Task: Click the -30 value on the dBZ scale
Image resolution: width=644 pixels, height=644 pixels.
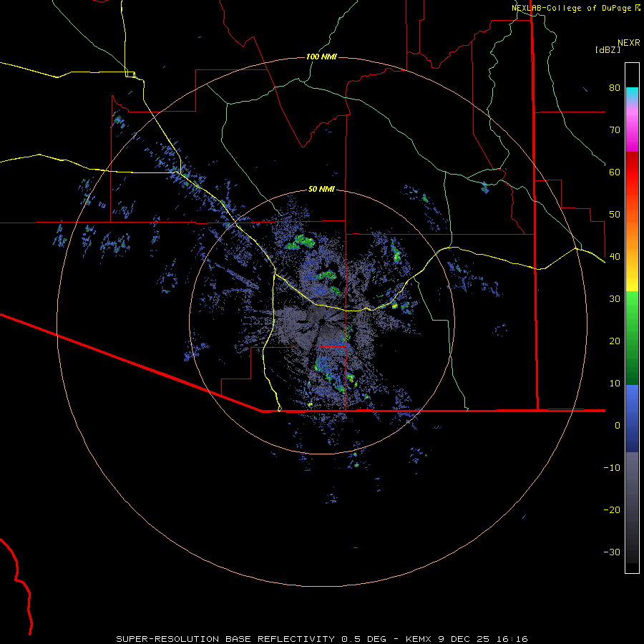Action: click(x=612, y=552)
